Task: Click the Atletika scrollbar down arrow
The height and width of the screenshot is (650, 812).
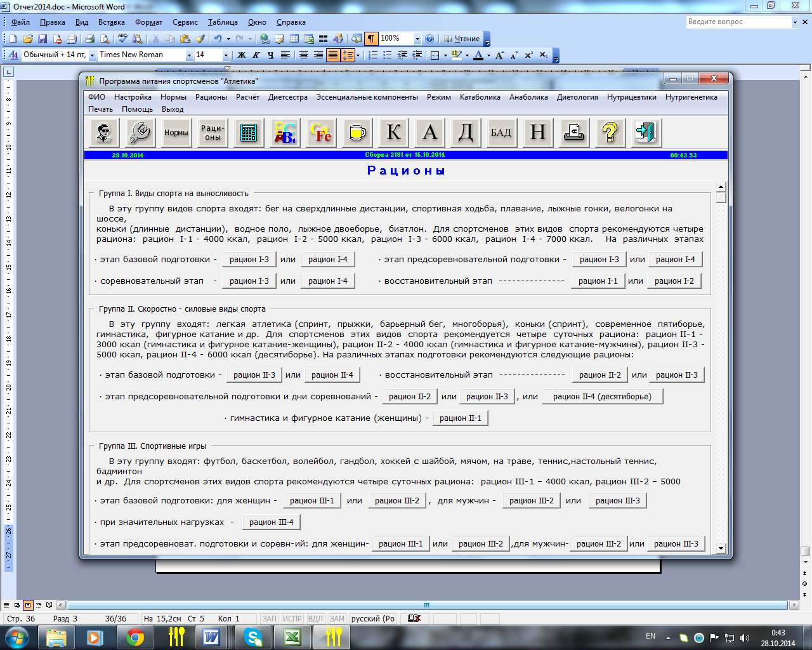Action: click(721, 548)
